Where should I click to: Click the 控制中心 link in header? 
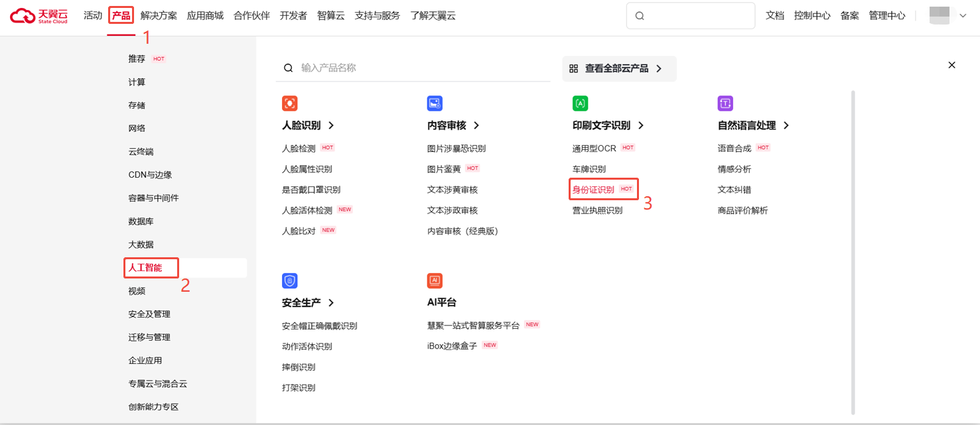coord(812,15)
